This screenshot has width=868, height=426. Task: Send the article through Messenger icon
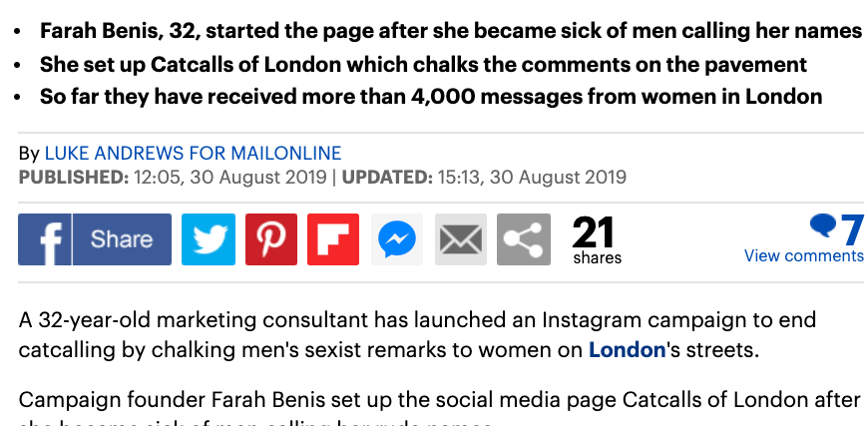397,239
